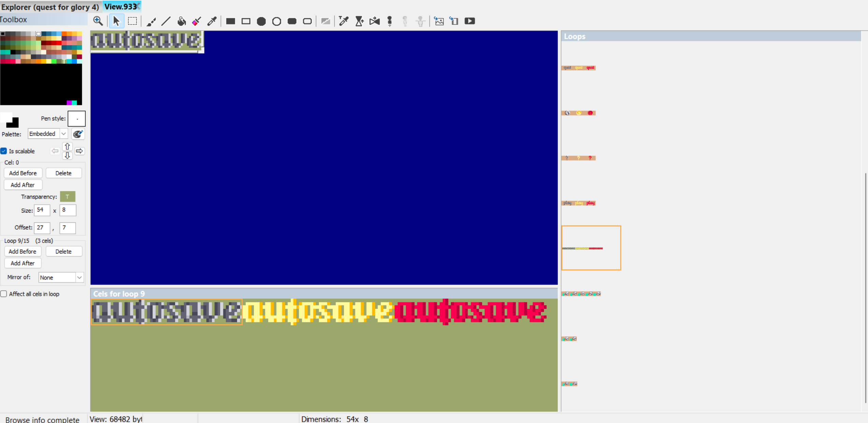Toggle the Is scalable checkbox
Screen dimensions: 868x423
tap(4, 151)
